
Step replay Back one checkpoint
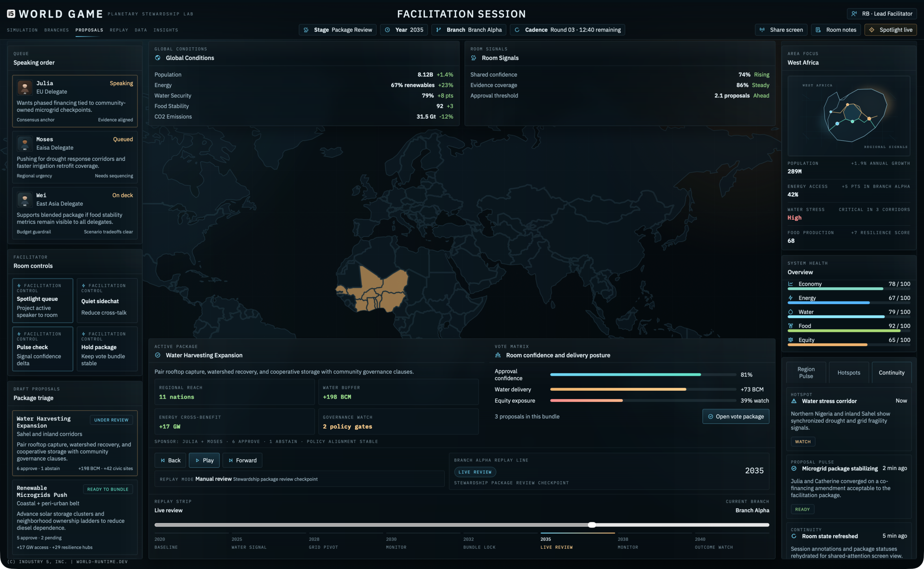[x=170, y=460]
